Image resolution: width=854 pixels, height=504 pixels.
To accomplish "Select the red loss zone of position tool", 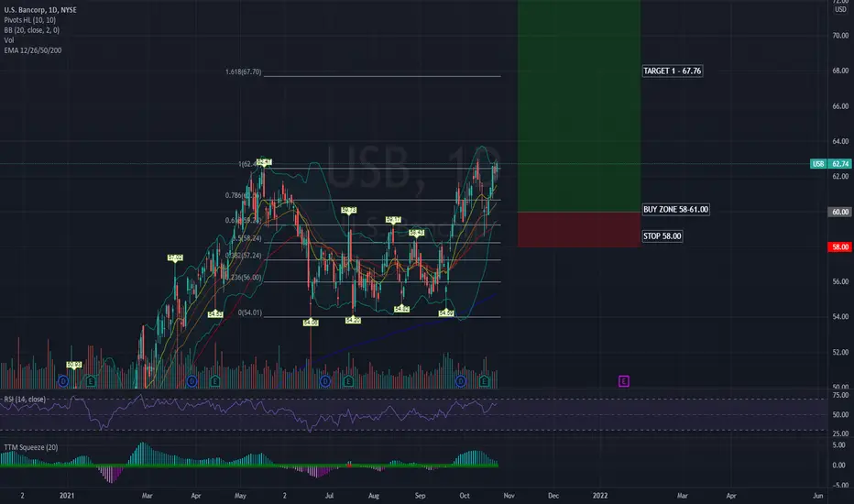I will (x=579, y=229).
